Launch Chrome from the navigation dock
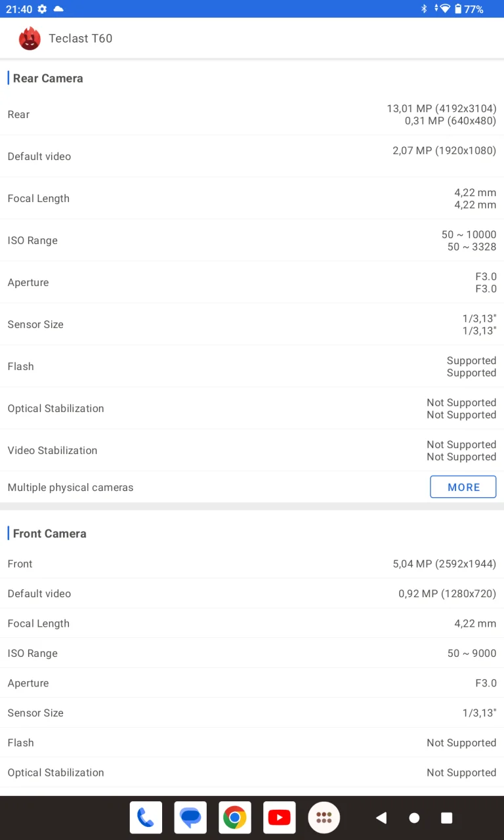Image resolution: width=504 pixels, height=840 pixels. tap(235, 818)
